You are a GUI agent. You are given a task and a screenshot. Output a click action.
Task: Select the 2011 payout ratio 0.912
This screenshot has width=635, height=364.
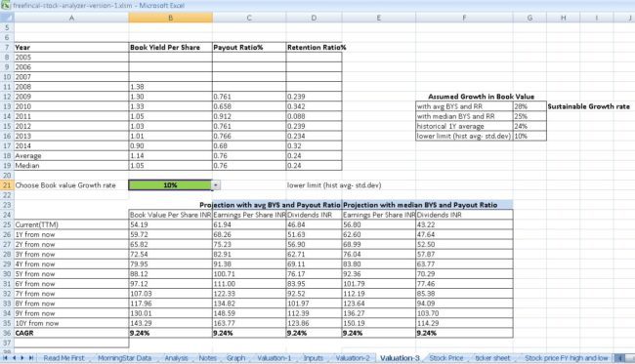(249, 116)
